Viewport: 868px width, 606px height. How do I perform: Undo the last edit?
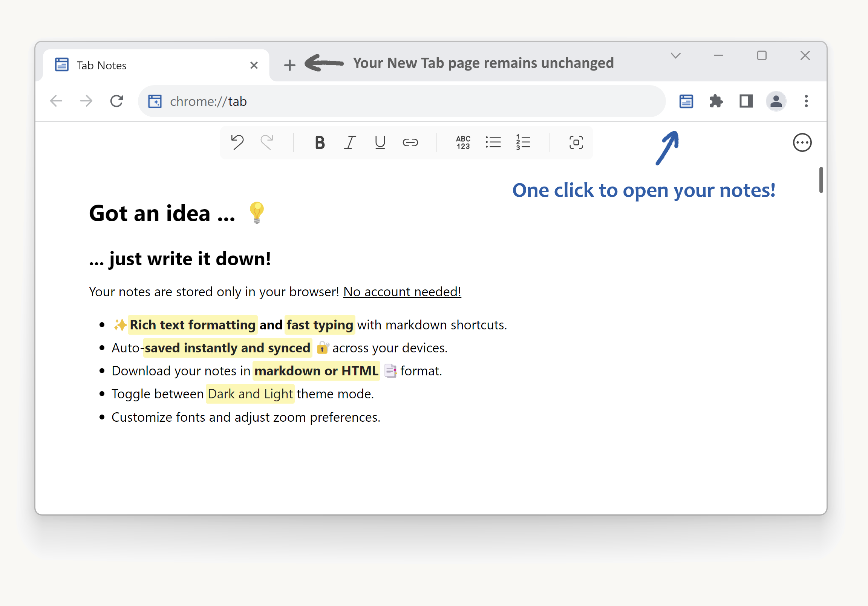(x=237, y=142)
